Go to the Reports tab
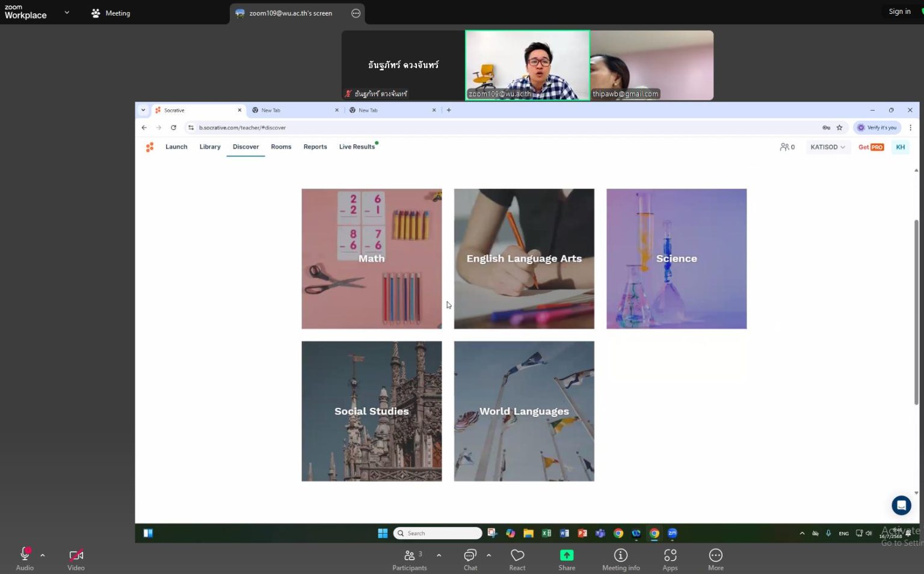 tap(315, 147)
